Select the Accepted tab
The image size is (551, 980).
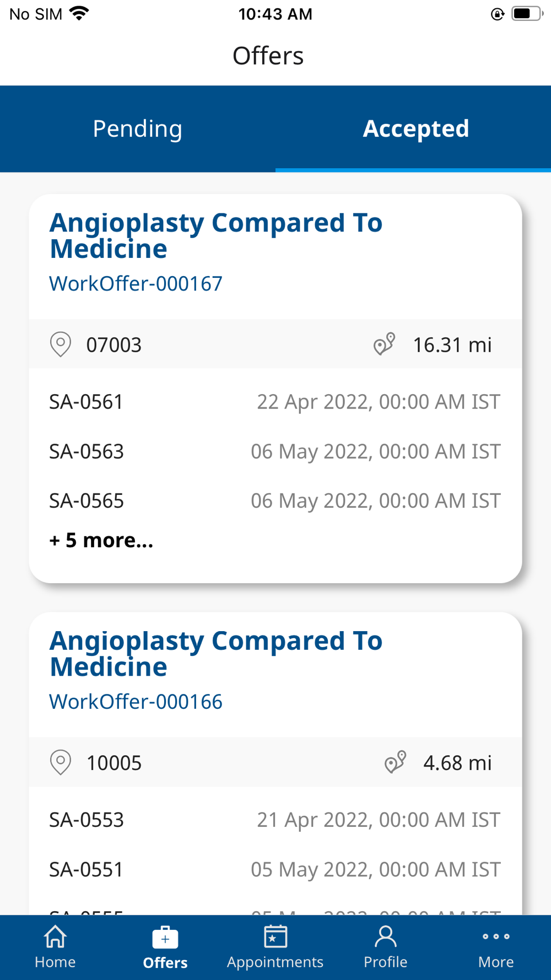point(415,129)
